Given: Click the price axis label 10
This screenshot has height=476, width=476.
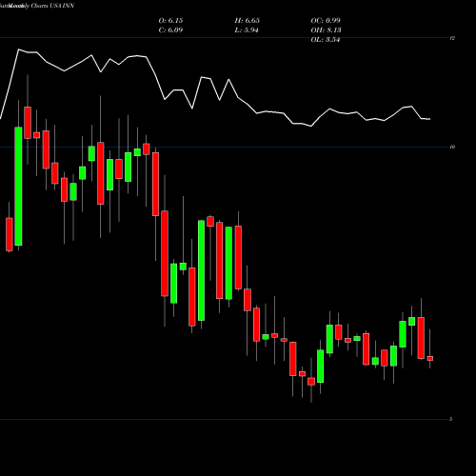Looking at the screenshot, I should point(452,147).
